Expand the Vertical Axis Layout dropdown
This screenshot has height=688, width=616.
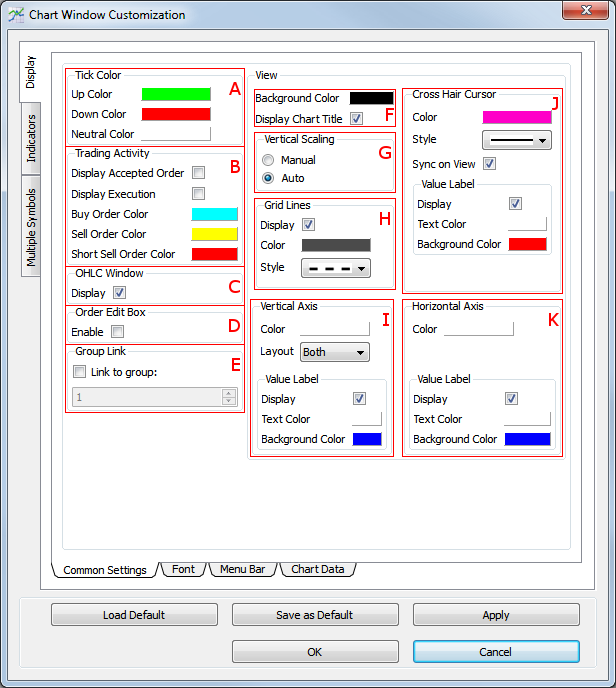(335, 352)
